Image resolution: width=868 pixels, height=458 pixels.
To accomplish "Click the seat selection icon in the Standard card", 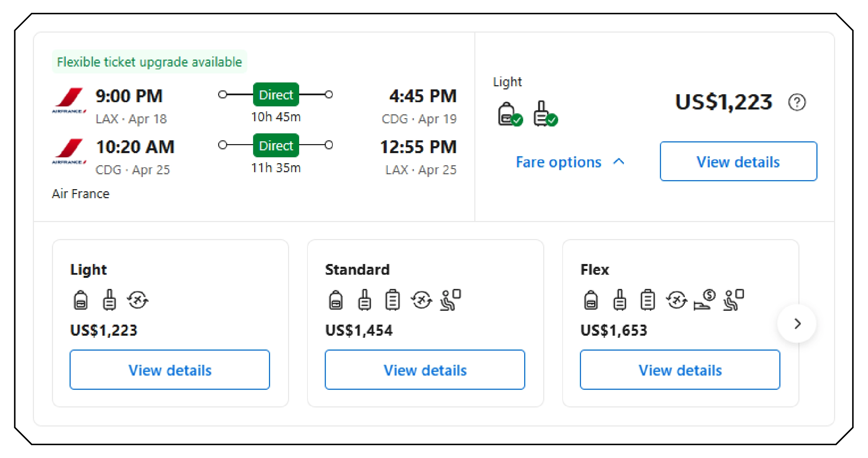I will 450,300.
